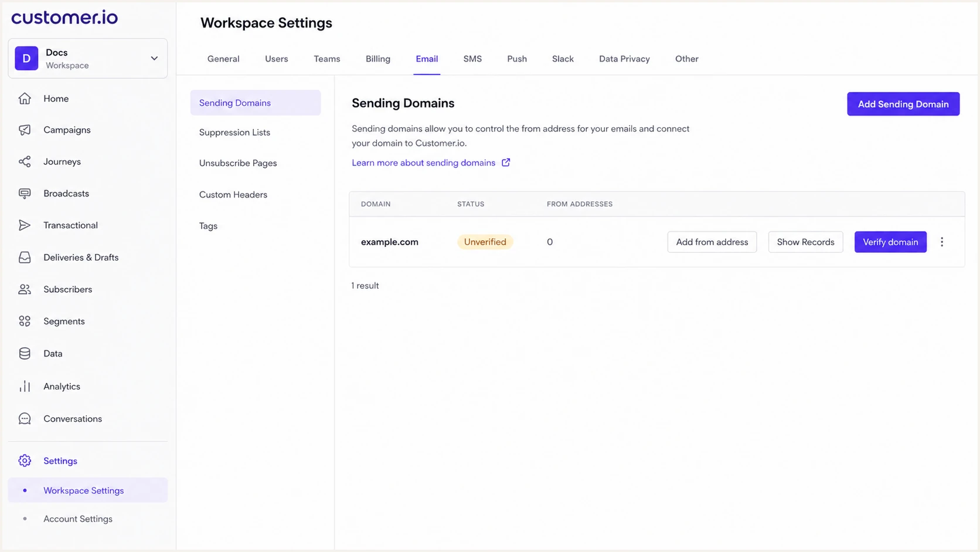Click the Analytics bar-chart icon
The width and height of the screenshot is (980, 552).
(25, 387)
